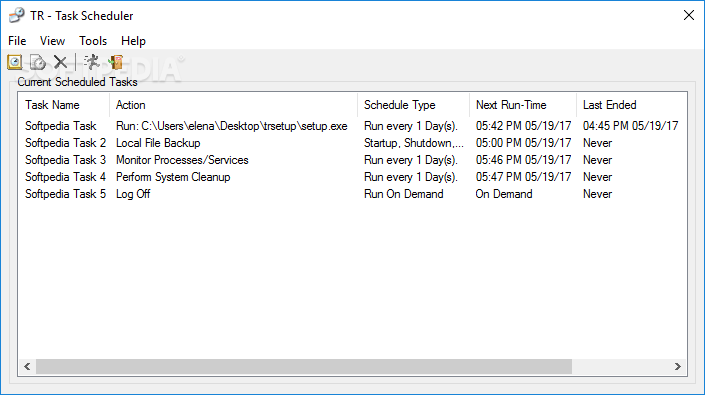Sort by the Schedule Type column header
705x395 pixels.
413,105
